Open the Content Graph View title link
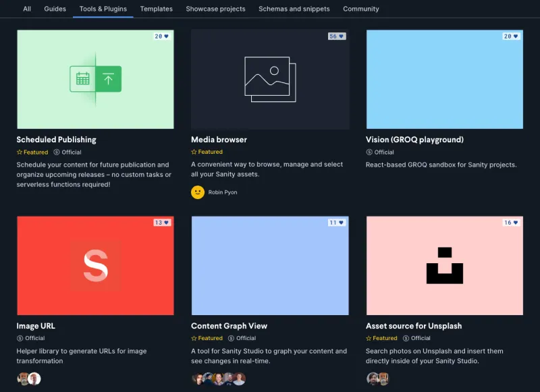This screenshot has width=540, height=392. click(x=229, y=326)
